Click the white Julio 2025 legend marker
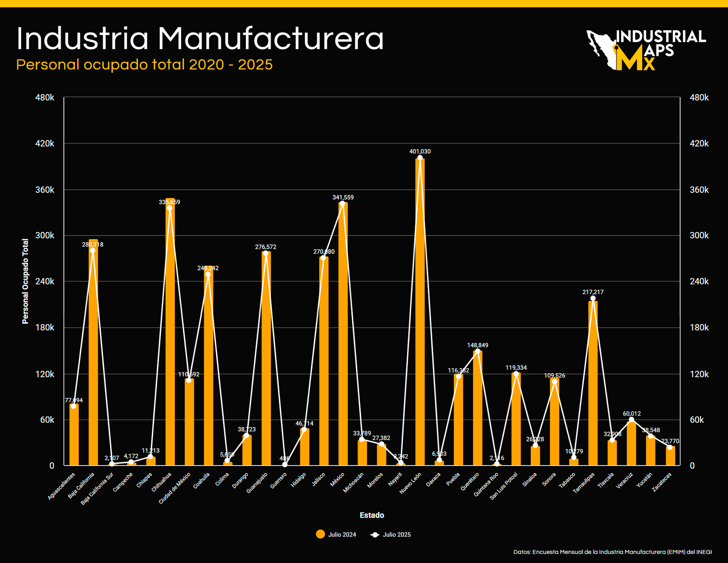The image size is (728, 563). pyautogui.click(x=375, y=535)
